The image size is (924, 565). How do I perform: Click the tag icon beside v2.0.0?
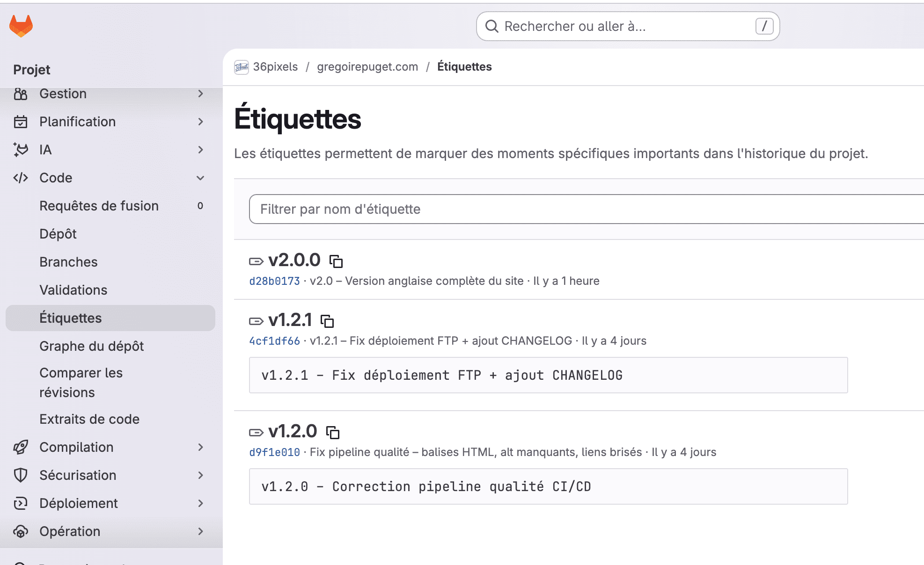click(256, 261)
